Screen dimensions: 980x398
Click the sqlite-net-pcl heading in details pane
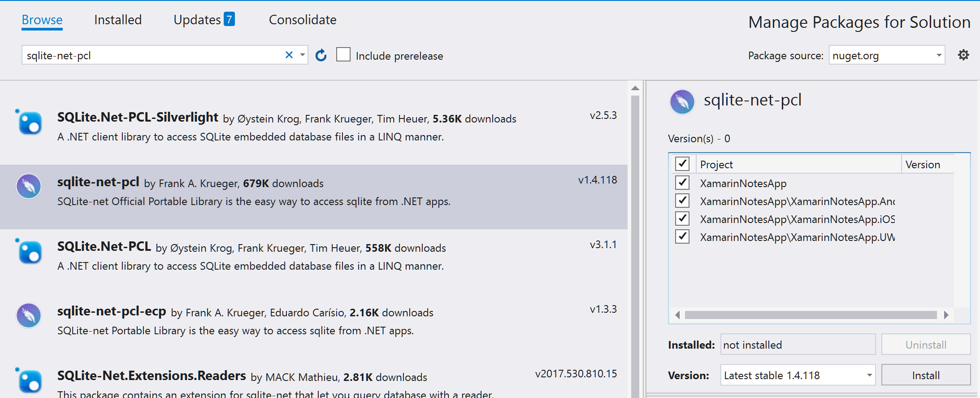coord(753,100)
